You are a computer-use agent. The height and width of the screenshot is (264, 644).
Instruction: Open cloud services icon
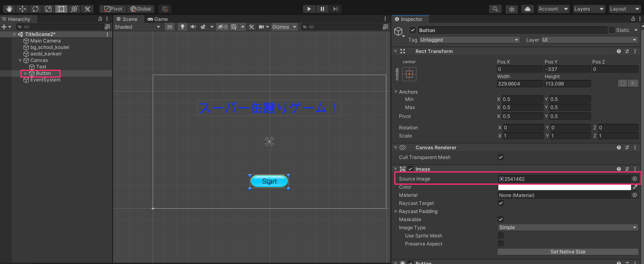pos(527,9)
